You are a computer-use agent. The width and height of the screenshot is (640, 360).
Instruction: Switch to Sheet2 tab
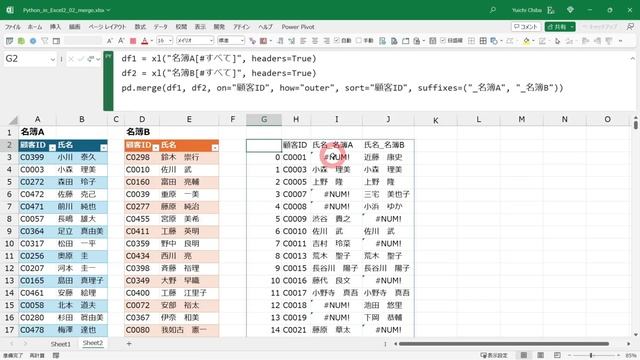93,343
